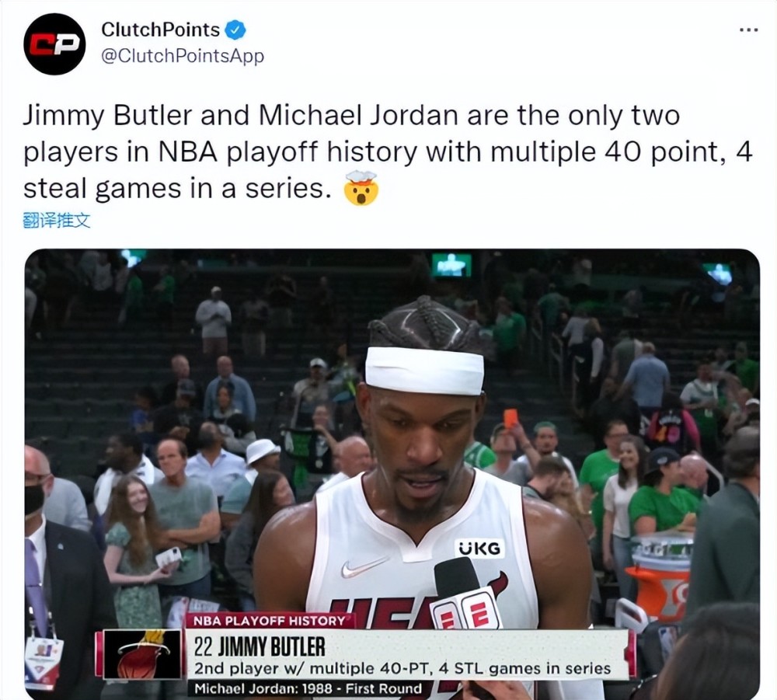
Task: Open the ClutchPoints CP profile avatar
Action: point(54,44)
